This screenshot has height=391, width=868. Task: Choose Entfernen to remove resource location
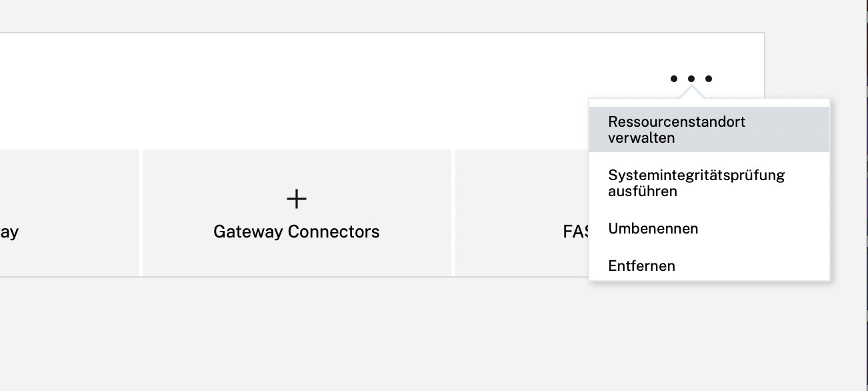tap(709, 266)
